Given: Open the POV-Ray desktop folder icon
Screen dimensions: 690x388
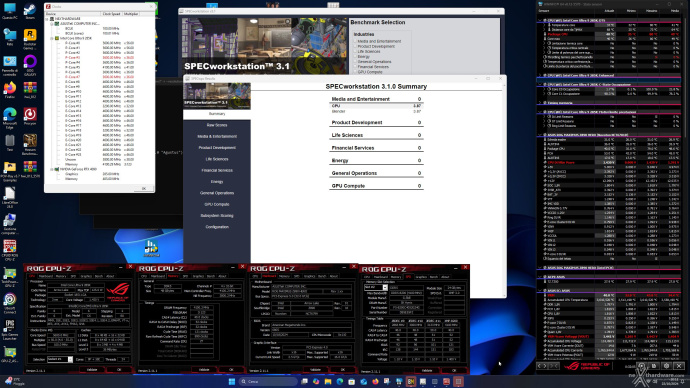Looking at the screenshot, I should tap(10, 171).
